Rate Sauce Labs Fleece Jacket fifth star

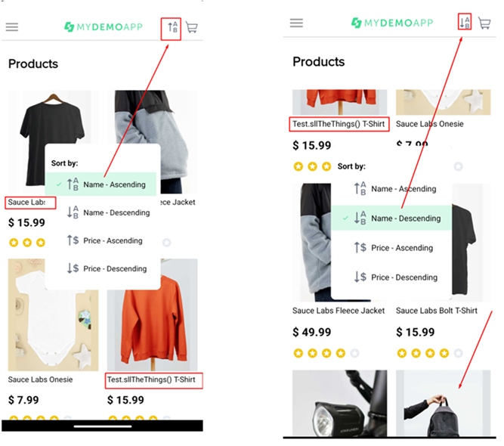[x=354, y=353]
